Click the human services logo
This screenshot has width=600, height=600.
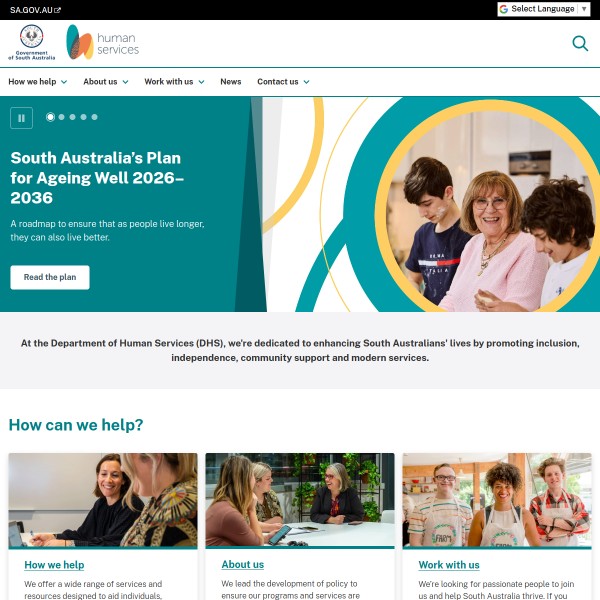[x=103, y=42]
